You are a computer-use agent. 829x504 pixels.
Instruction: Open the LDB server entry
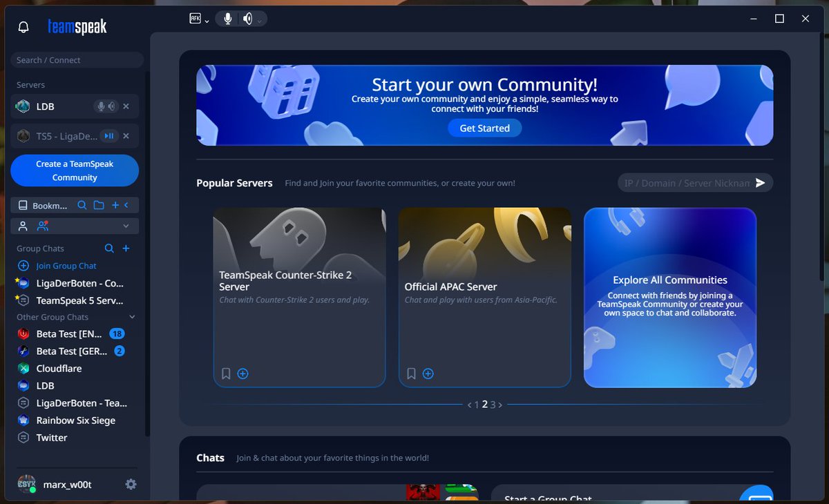(75, 106)
